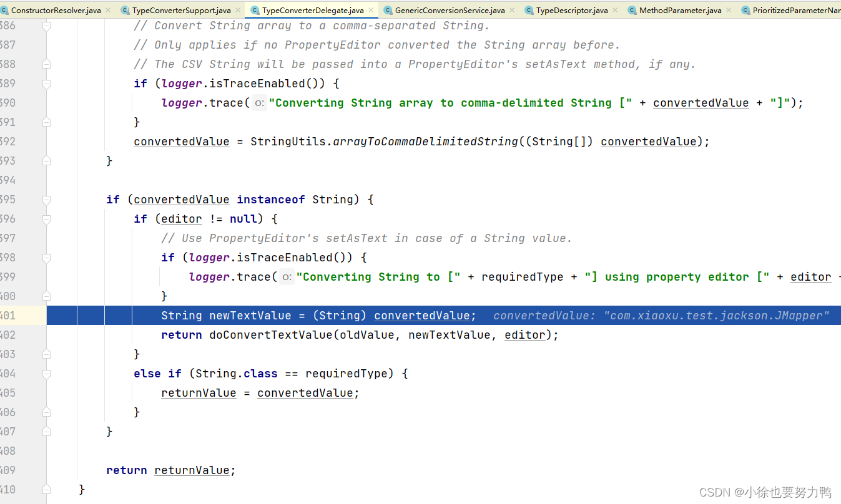Click the class icon on TypeConverterSupport.java tab
Image resolution: width=841 pixels, height=504 pixels.
pos(125,11)
